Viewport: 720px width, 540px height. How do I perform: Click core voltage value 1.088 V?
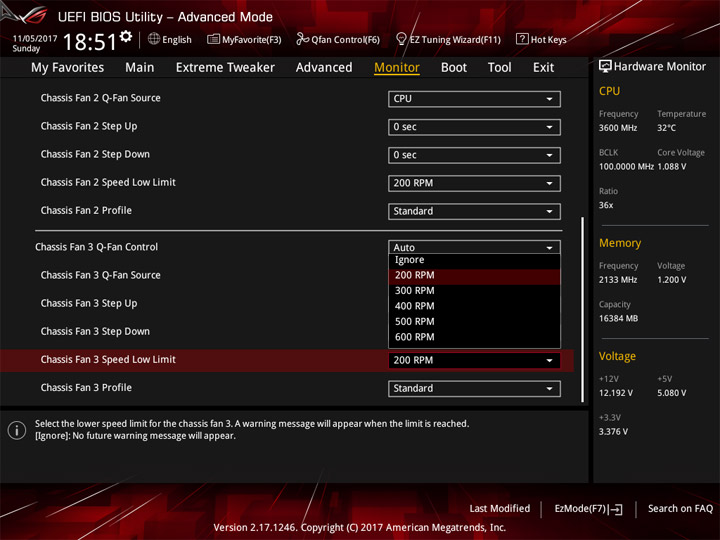click(x=672, y=166)
